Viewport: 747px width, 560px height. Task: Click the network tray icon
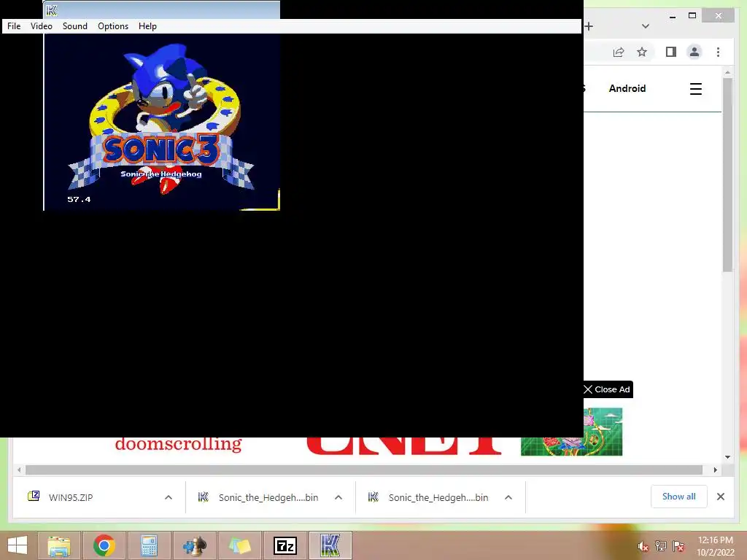(661, 546)
